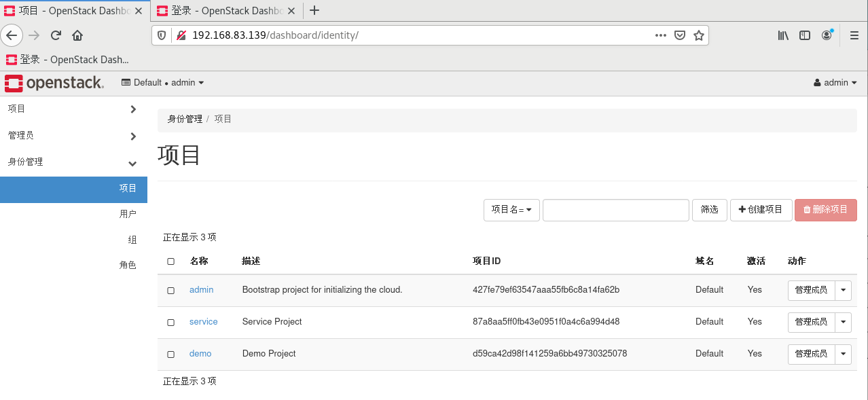This screenshot has width=868, height=400.
Task: Click 管理成员 for admin project
Action: click(x=811, y=290)
